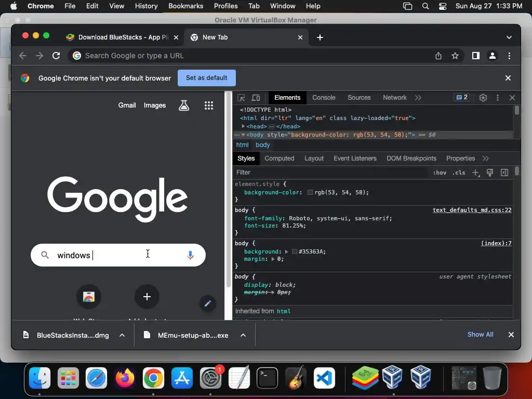Show more DevTools panels via chevron next to Network

coord(418,98)
